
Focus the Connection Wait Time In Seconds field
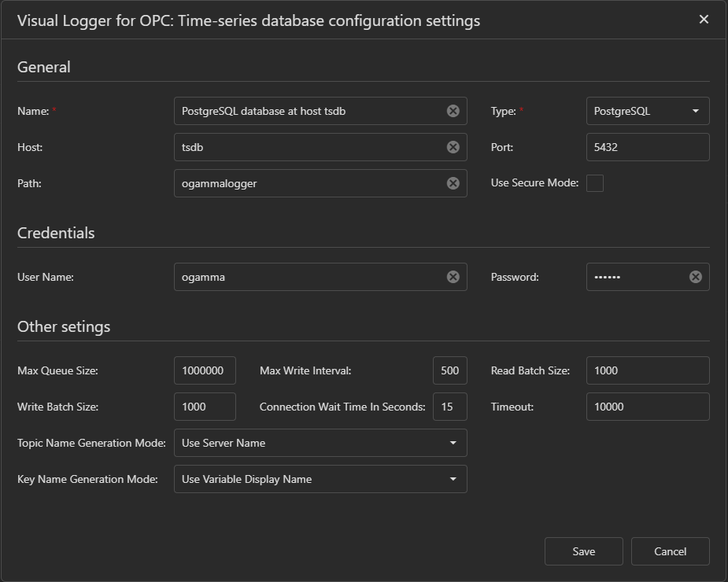point(449,407)
